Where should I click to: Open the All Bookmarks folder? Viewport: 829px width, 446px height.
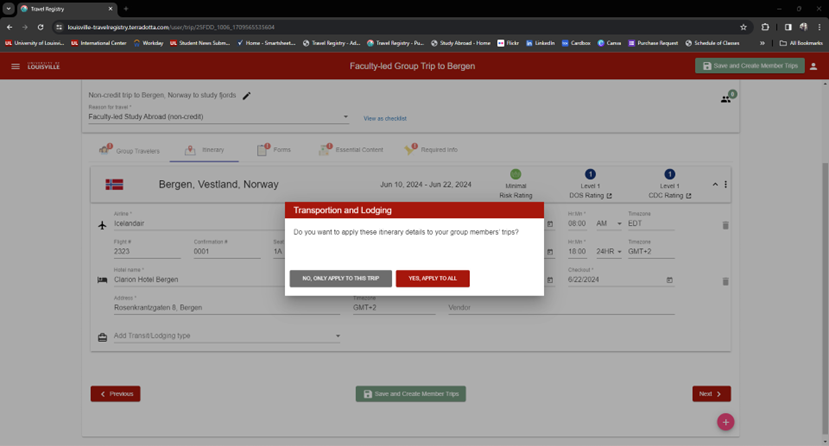tap(801, 43)
